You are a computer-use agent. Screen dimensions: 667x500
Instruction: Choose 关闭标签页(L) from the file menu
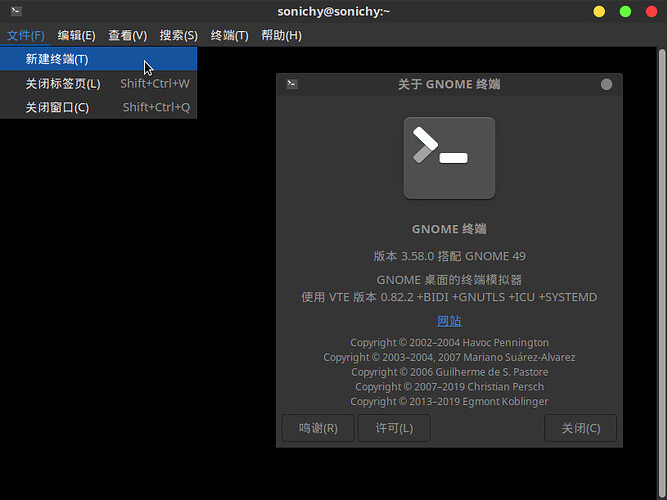click(98, 83)
